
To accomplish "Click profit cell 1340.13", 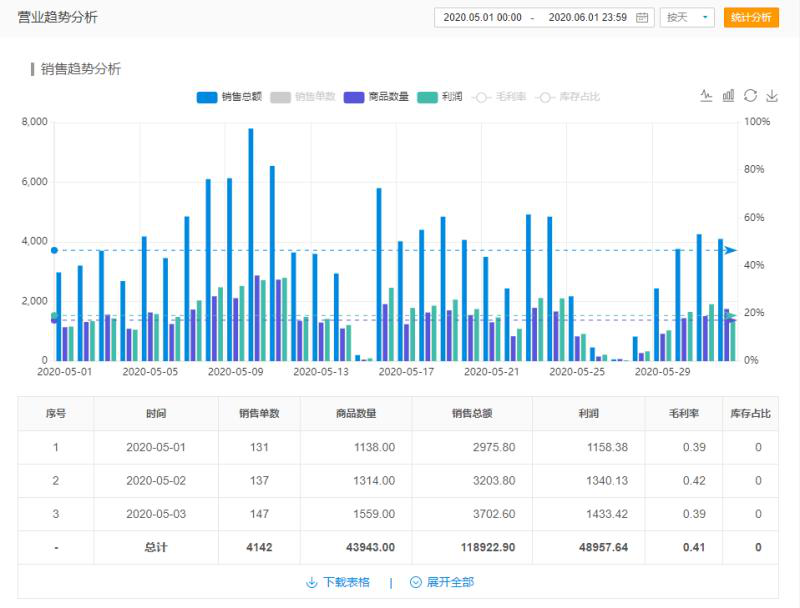I will (607, 480).
